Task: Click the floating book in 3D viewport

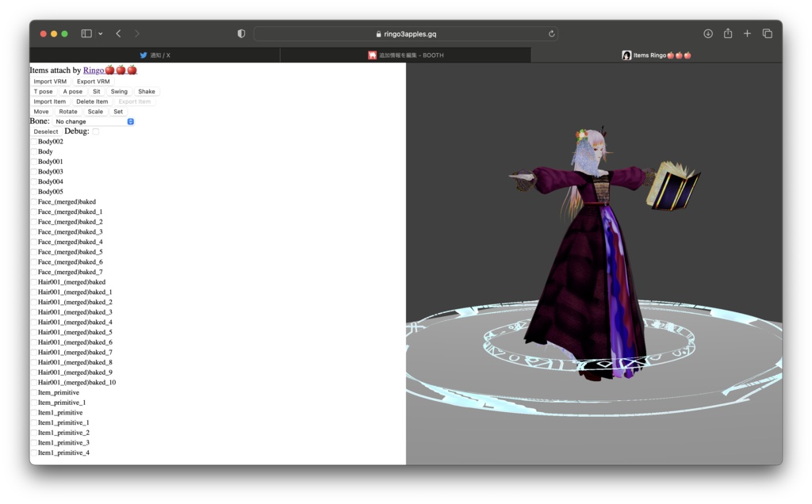Action: click(672, 186)
